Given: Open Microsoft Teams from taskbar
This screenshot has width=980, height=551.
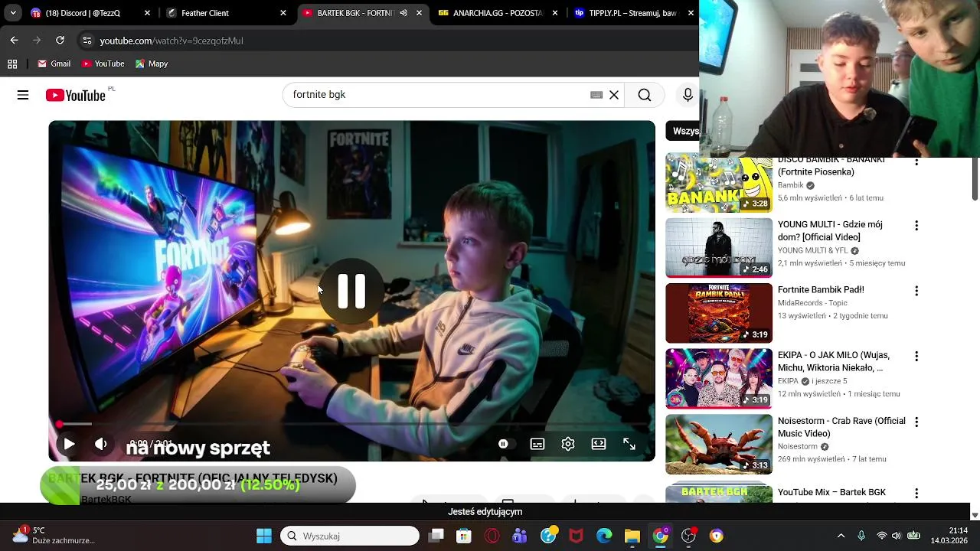Looking at the screenshot, I should [520, 536].
